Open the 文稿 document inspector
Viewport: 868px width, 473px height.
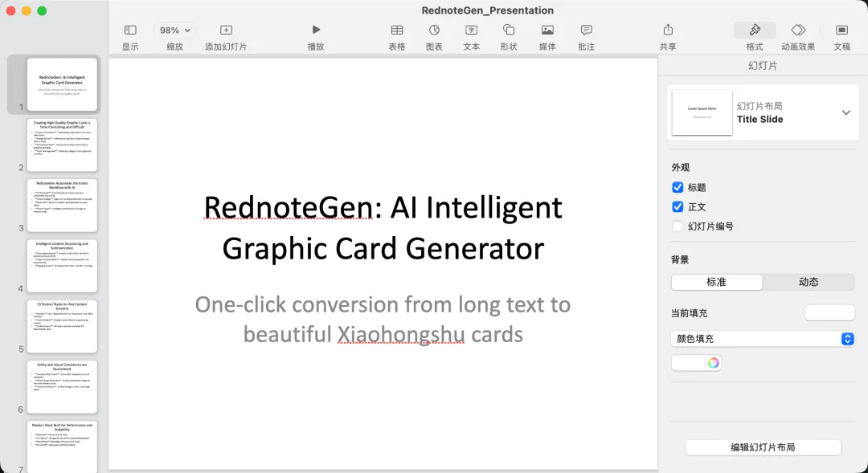[841, 30]
